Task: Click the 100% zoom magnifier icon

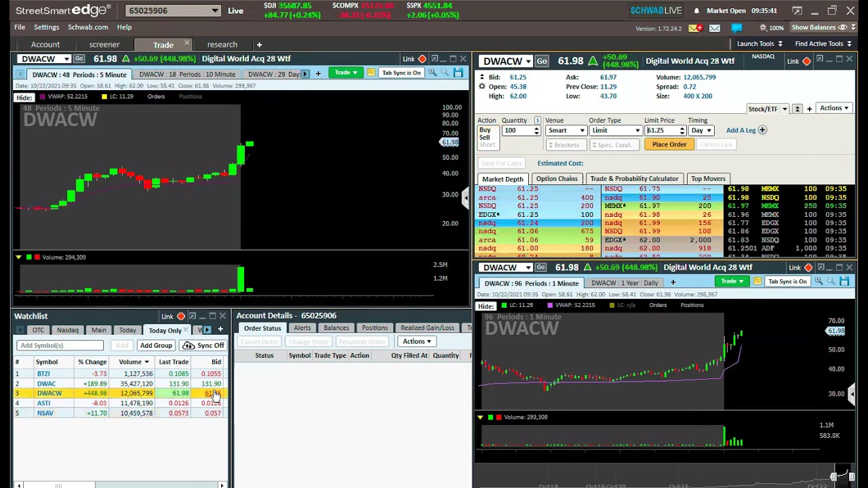Action: pos(764,28)
